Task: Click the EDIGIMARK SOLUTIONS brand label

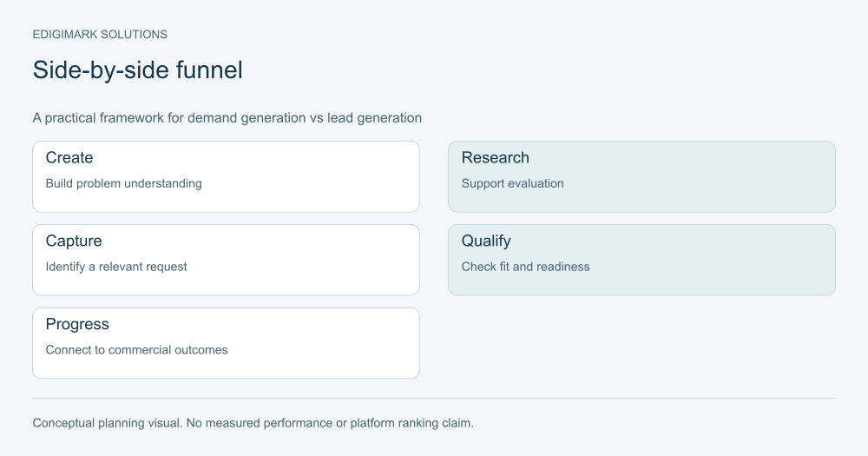Action: tap(100, 35)
